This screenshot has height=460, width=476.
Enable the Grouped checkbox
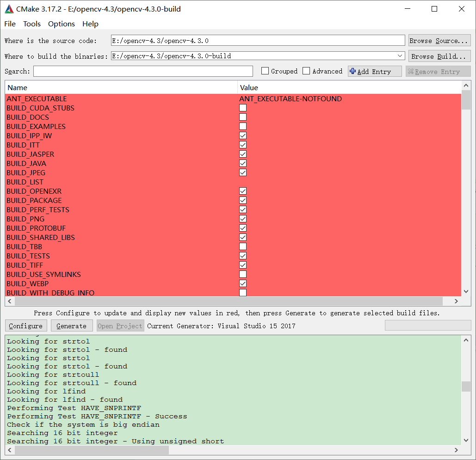click(265, 71)
